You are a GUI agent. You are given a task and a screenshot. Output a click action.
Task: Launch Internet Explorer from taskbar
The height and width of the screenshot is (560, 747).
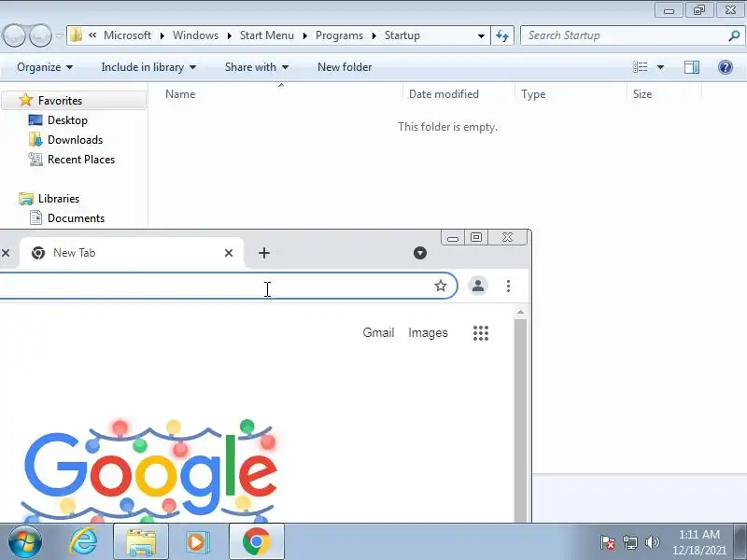(83, 542)
